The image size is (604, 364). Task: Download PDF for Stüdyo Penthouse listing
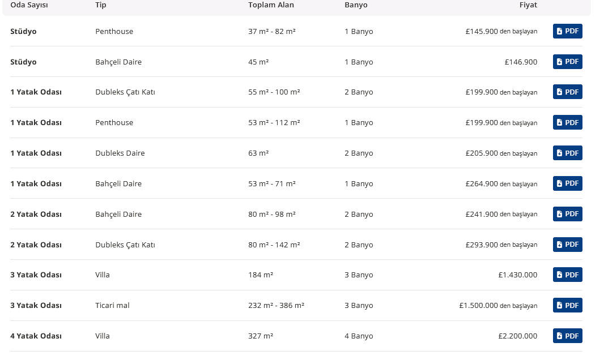[567, 31]
